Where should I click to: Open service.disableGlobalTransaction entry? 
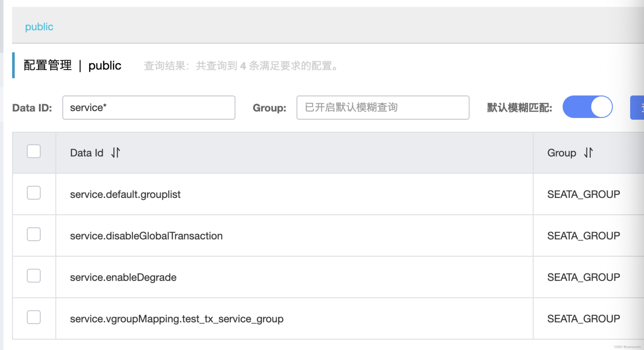coord(146,236)
